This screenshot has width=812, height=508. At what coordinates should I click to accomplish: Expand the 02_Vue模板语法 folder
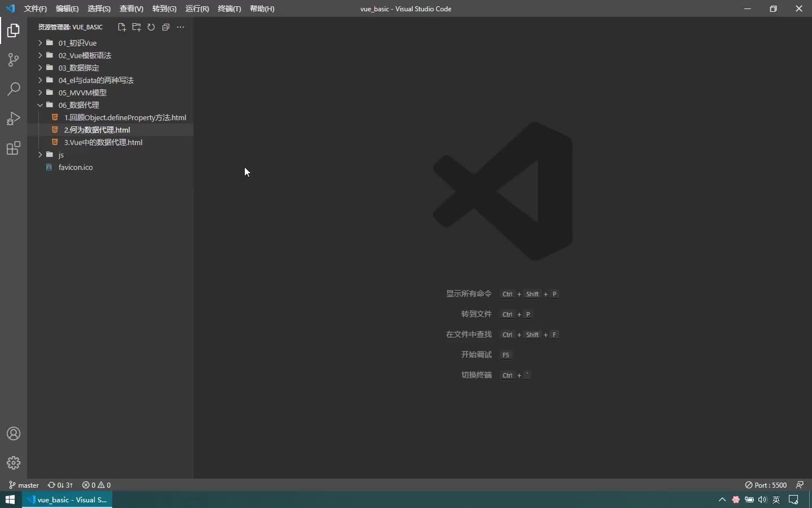tap(110, 55)
